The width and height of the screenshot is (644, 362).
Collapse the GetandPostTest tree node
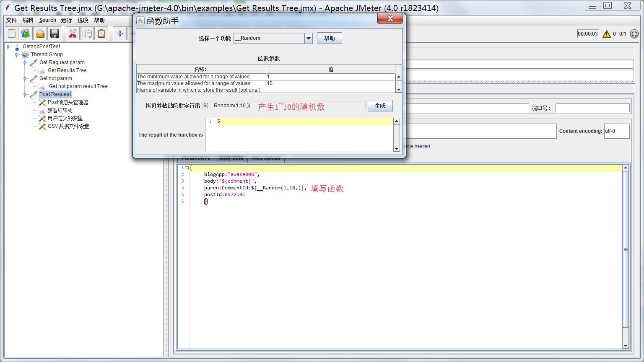point(8,47)
